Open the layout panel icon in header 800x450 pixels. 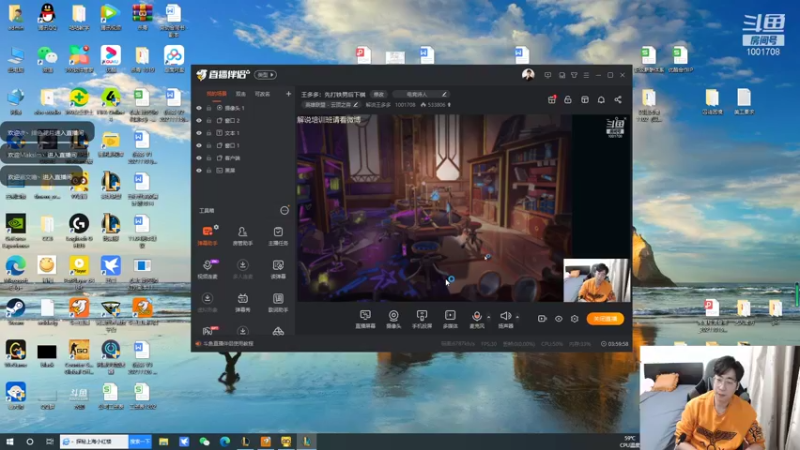[x=585, y=99]
